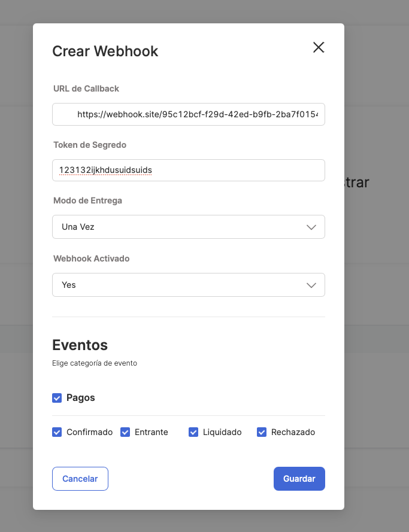Click the Eventos section heading
The height and width of the screenshot is (532, 409).
(x=80, y=345)
